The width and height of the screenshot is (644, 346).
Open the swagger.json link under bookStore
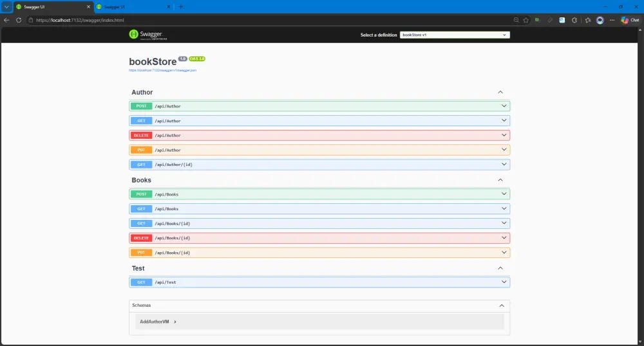coord(163,71)
